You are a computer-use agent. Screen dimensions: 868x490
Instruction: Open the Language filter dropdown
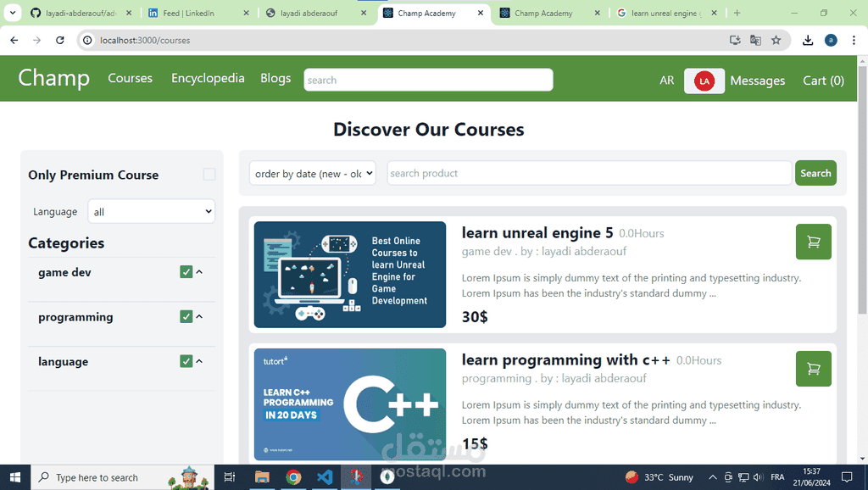pos(151,211)
